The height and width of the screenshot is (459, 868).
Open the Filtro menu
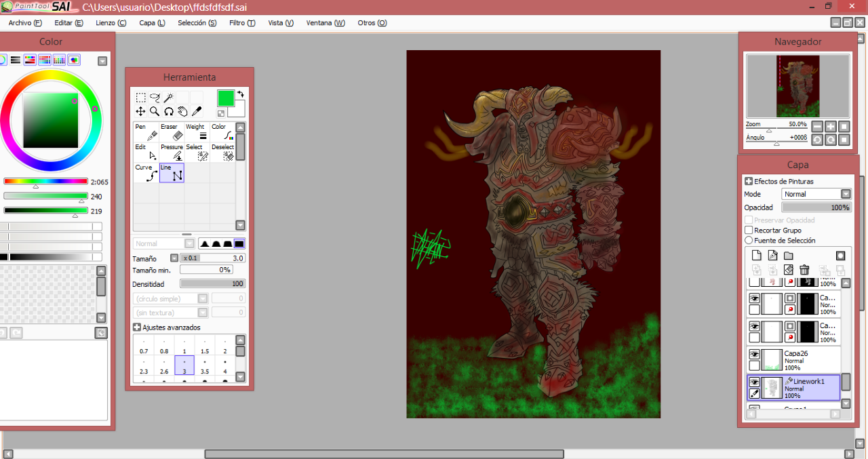(x=242, y=22)
